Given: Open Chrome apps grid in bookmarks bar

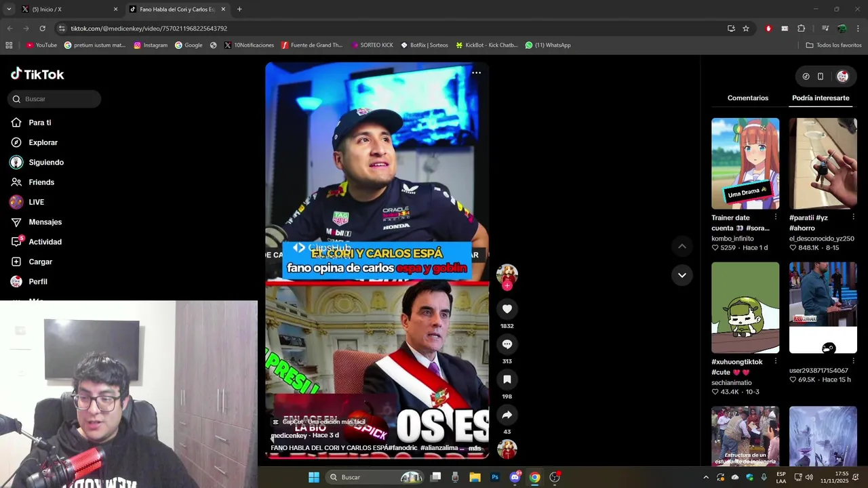Looking at the screenshot, I should (x=9, y=45).
